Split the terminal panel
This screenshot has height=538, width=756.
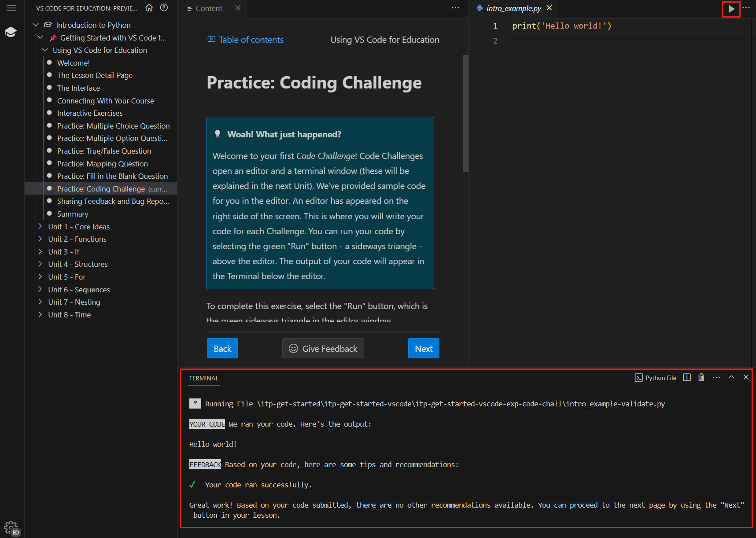click(x=687, y=377)
